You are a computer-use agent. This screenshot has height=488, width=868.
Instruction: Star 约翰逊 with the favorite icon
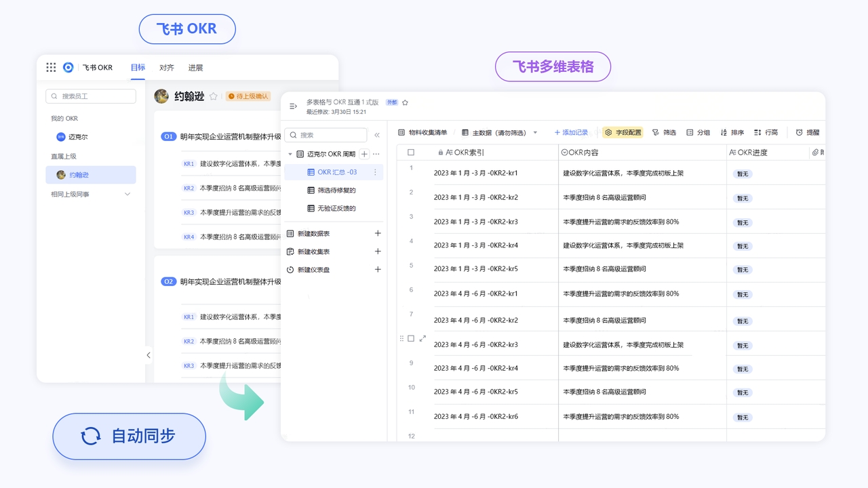pyautogui.click(x=214, y=96)
